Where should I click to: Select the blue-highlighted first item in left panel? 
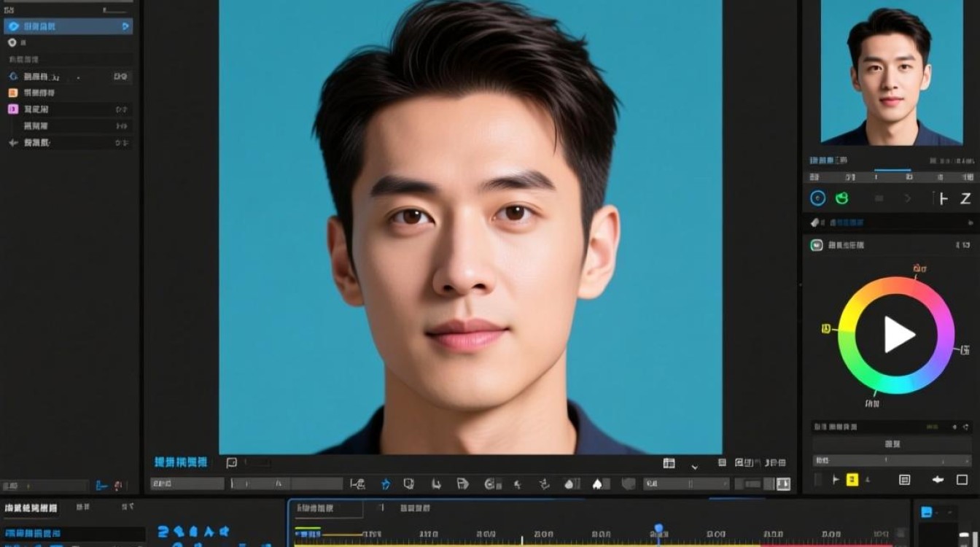69,26
